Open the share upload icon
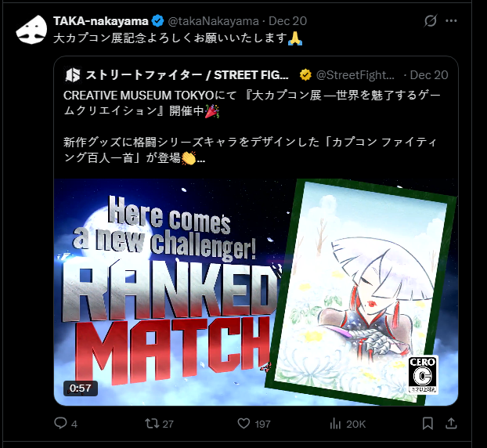 pyautogui.click(x=451, y=423)
